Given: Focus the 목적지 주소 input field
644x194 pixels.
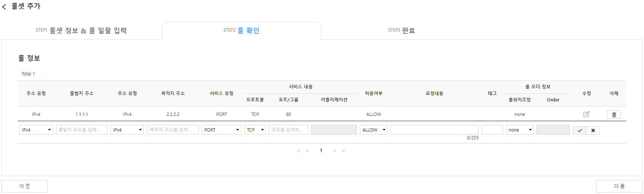Looking at the screenshot, I should pyautogui.click(x=173, y=130).
